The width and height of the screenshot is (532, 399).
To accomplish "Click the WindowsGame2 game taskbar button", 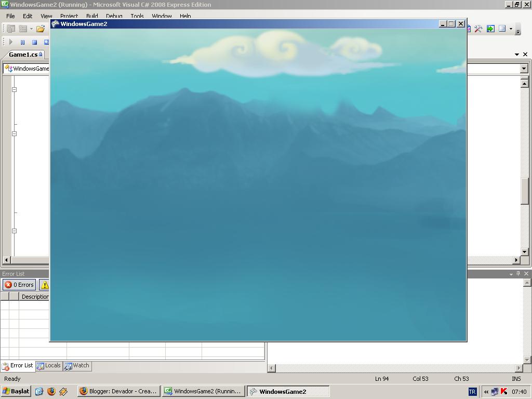I will click(x=288, y=391).
